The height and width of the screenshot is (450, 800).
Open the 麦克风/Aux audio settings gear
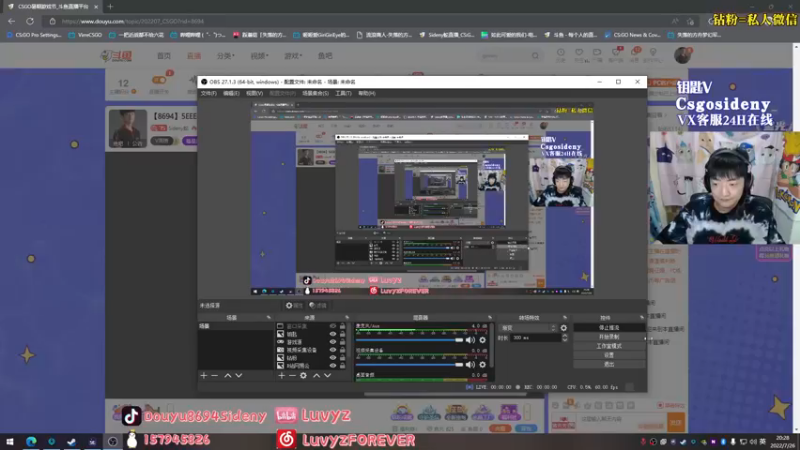tap(483, 340)
